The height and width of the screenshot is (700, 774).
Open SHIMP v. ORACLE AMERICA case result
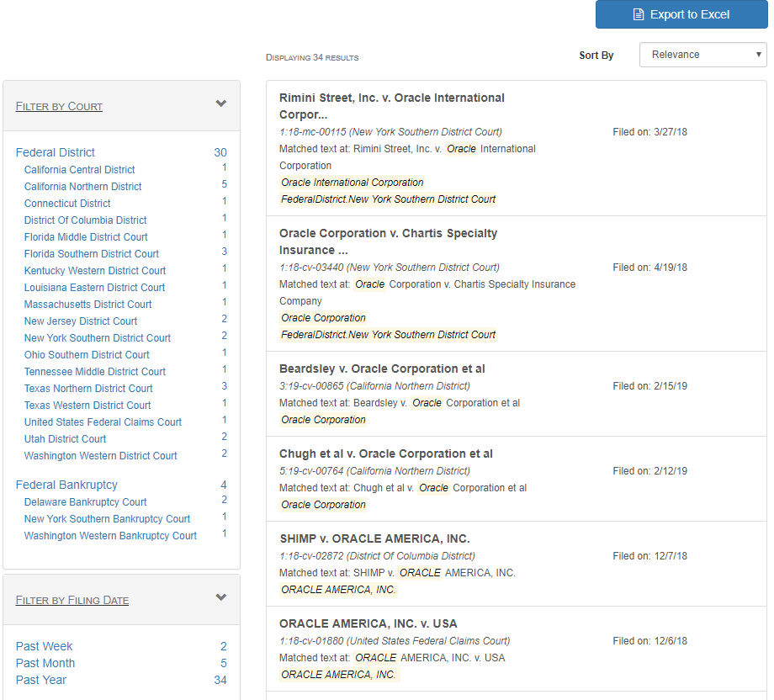coord(374,538)
